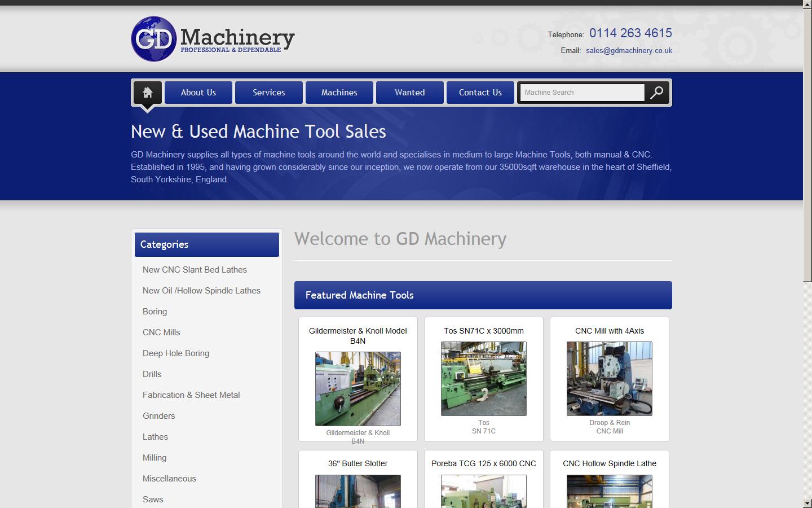Open New CNC Slant Bed Lathes category

pyautogui.click(x=195, y=270)
